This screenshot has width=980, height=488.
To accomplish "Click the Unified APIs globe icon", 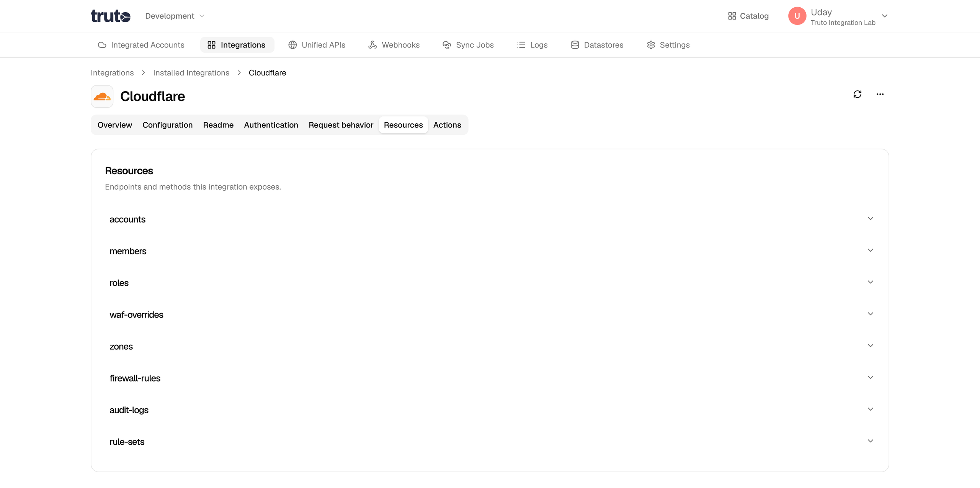I will point(292,45).
